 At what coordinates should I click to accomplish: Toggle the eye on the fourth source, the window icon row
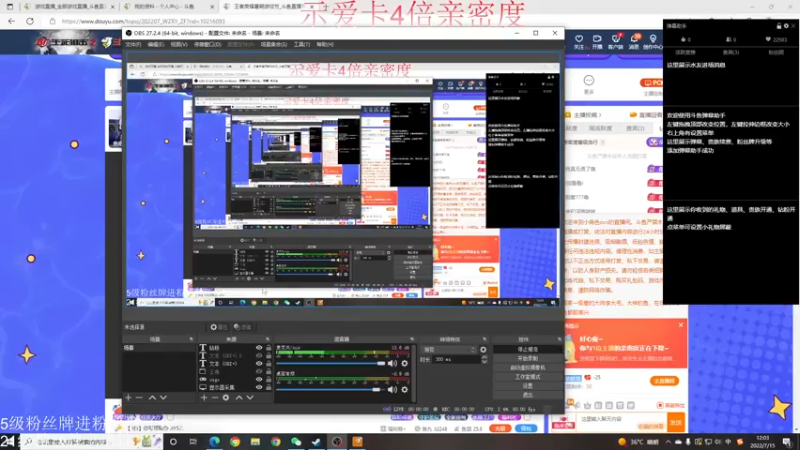pyautogui.click(x=259, y=371)
